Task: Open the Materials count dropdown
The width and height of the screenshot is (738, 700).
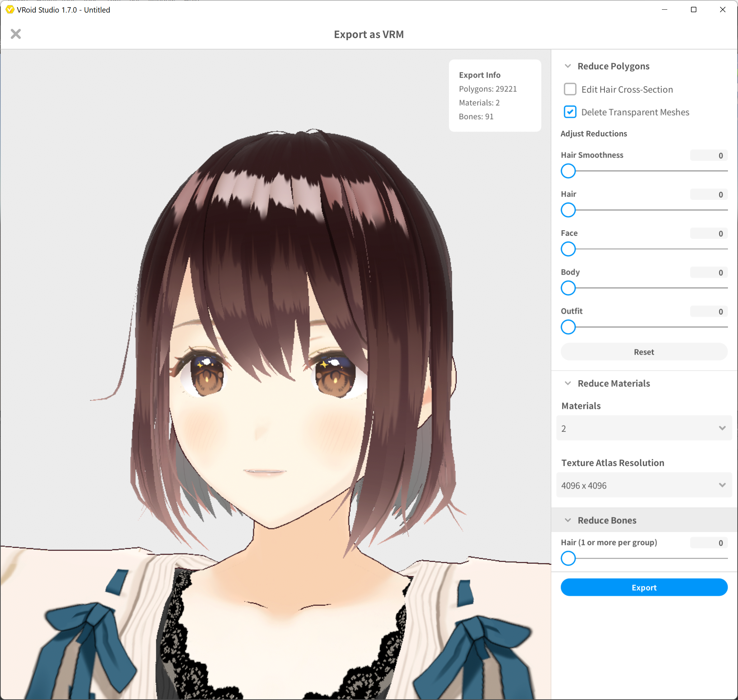Action: (644, 428)
